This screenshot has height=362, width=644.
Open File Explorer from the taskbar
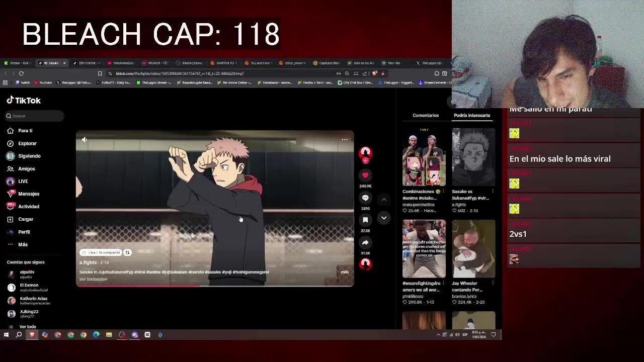pos(109,335)
